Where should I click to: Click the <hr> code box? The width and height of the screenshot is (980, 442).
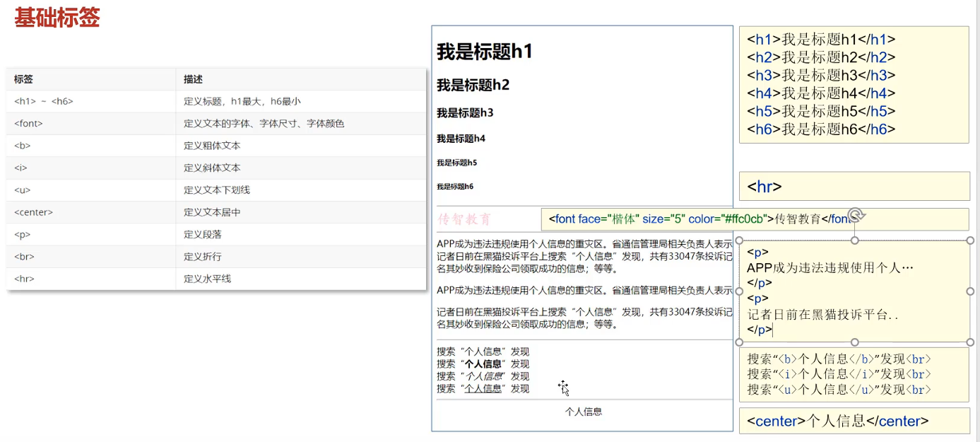854,187
